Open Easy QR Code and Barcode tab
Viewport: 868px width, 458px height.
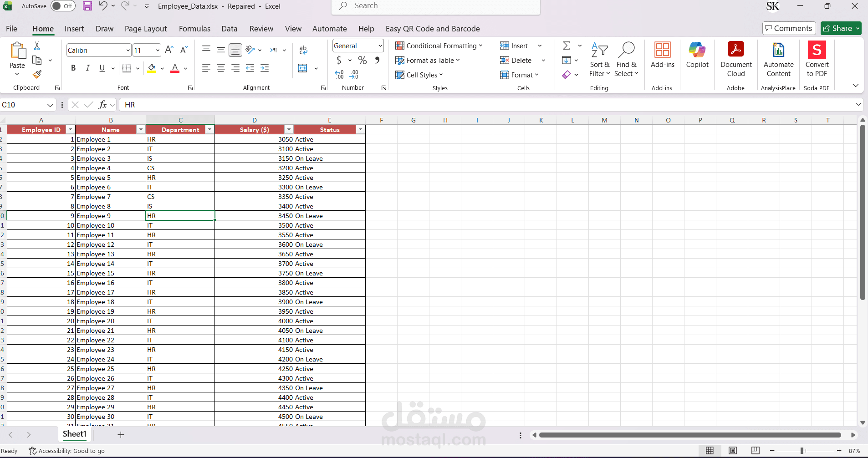click(433, 29)
